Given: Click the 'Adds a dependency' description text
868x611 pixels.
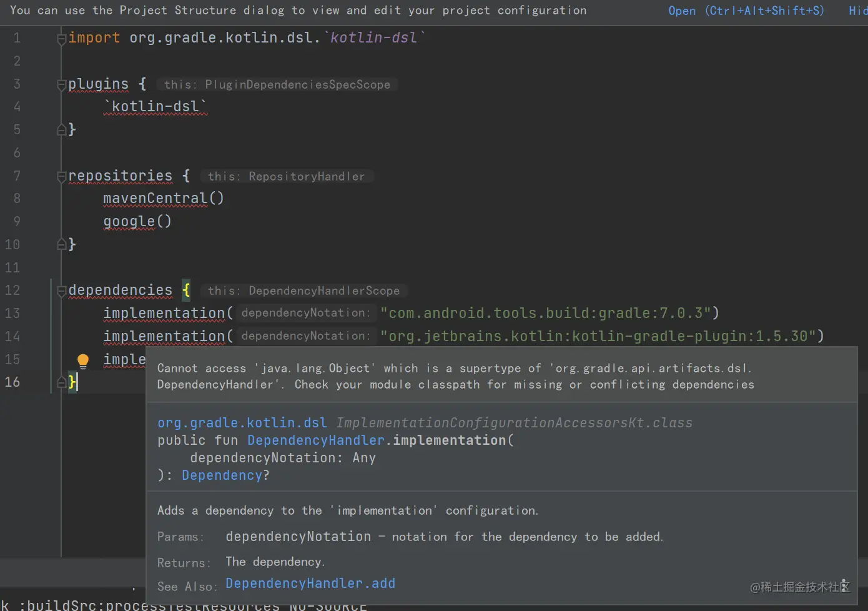Looking at the screenshot, I should pyautogui.click(x=348, y=511).
